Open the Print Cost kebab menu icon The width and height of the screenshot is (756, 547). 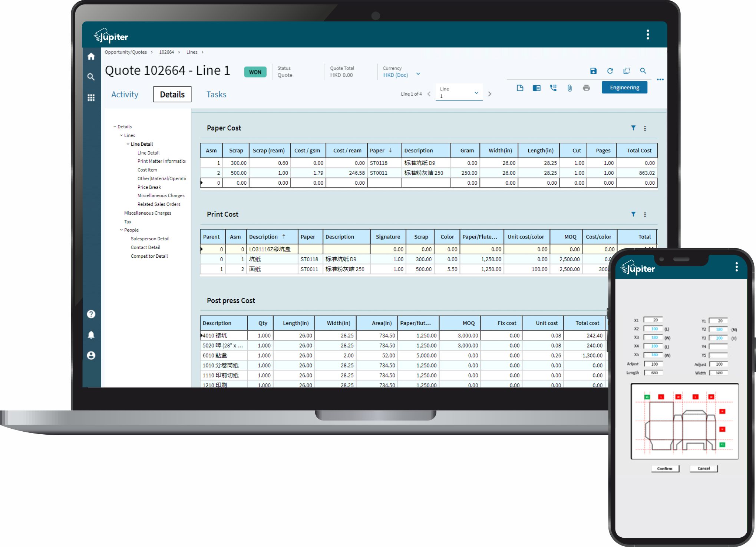pos(645,214)
